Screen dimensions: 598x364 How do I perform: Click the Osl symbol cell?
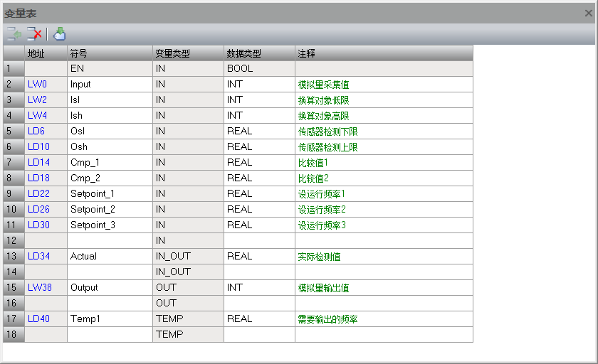pos(110,131)
